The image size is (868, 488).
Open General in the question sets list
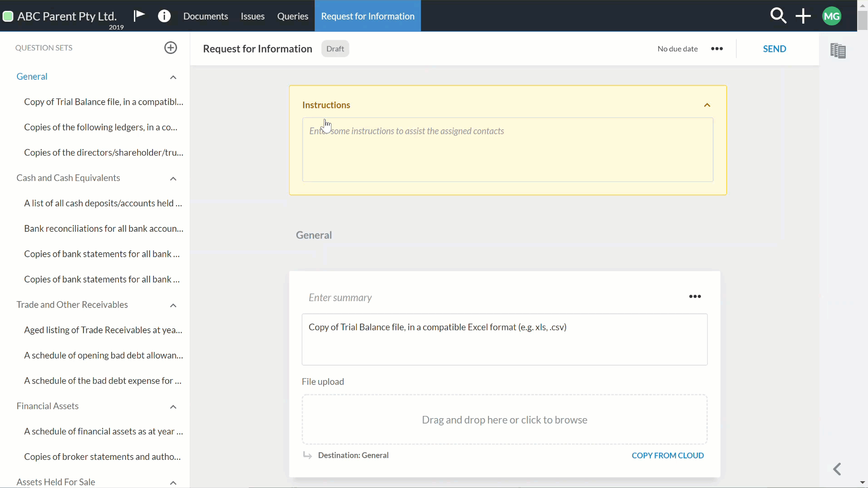(x=32, y=77)
